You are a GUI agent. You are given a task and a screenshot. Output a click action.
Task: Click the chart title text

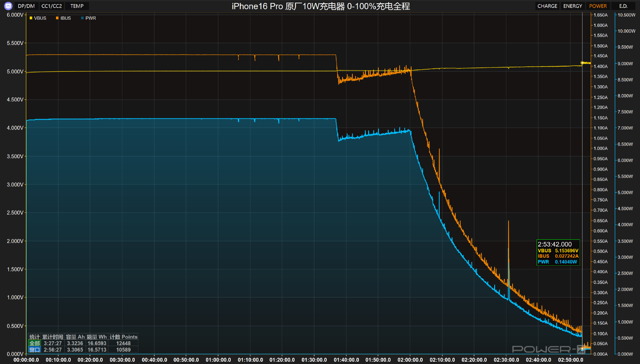(x=321, y=6)
